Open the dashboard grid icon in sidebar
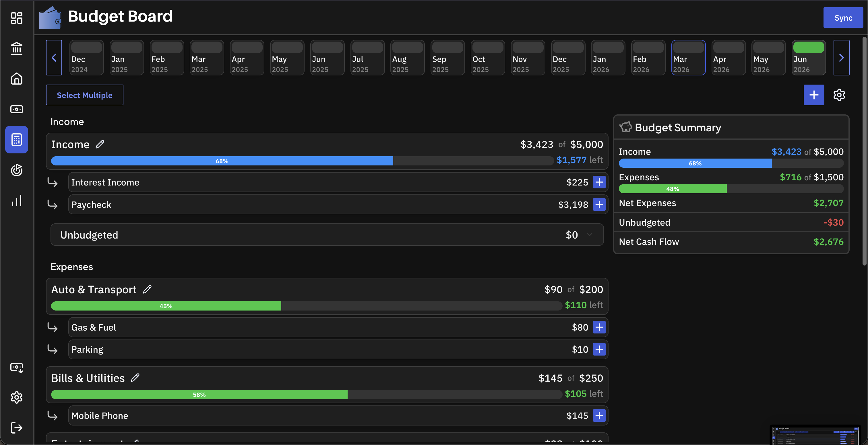This screenshot has height=445, width=868. point(17,18)
